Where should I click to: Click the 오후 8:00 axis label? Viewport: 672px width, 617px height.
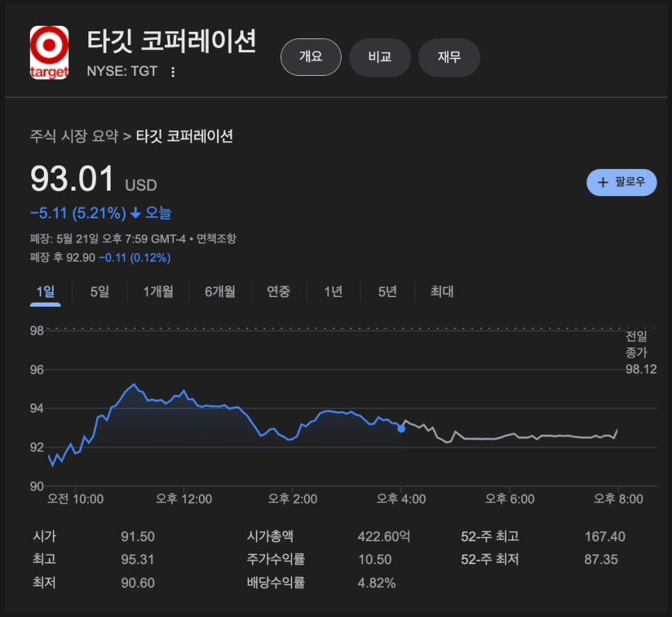tap(618, 499)
